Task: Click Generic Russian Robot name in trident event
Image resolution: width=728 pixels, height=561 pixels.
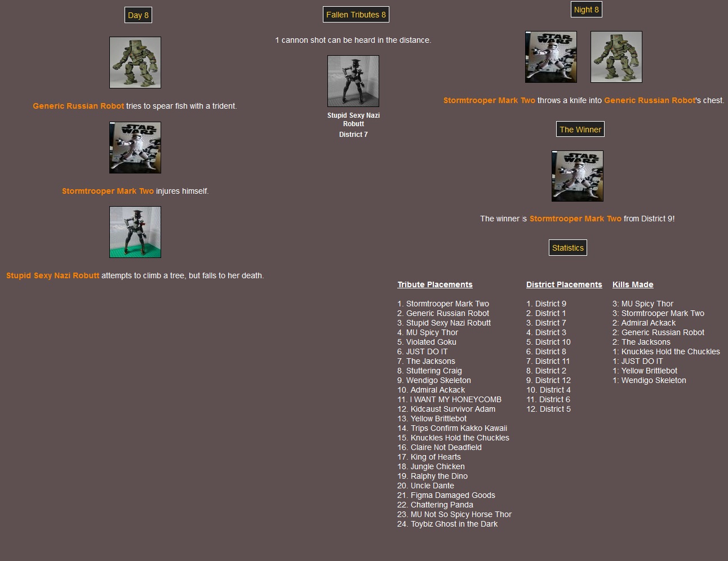Action: (78, 106)
